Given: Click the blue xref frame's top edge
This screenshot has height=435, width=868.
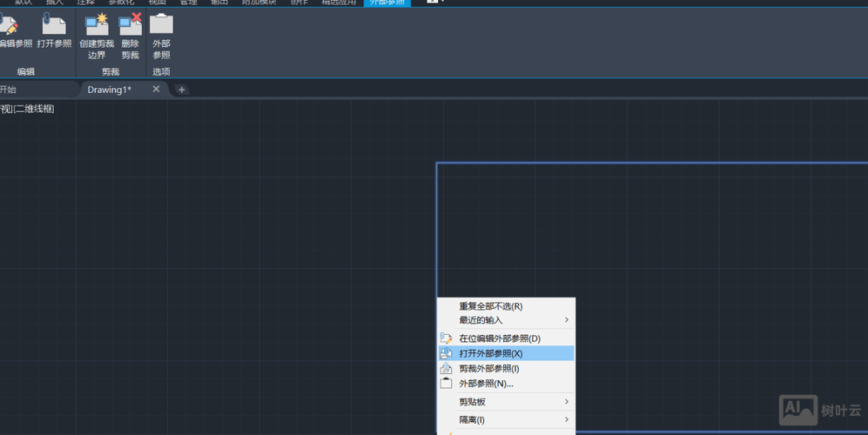Looking at the screenshot, I should (x=653, y=163).
